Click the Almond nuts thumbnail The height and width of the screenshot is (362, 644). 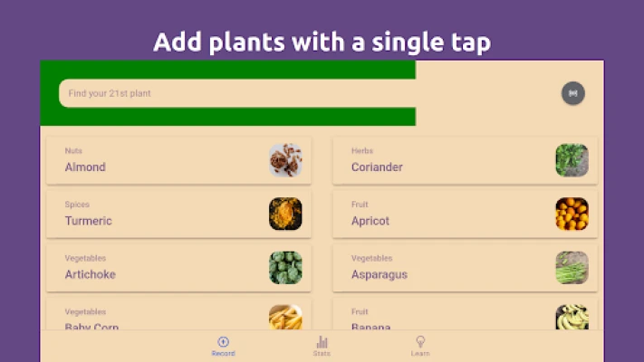pos(285,160)
